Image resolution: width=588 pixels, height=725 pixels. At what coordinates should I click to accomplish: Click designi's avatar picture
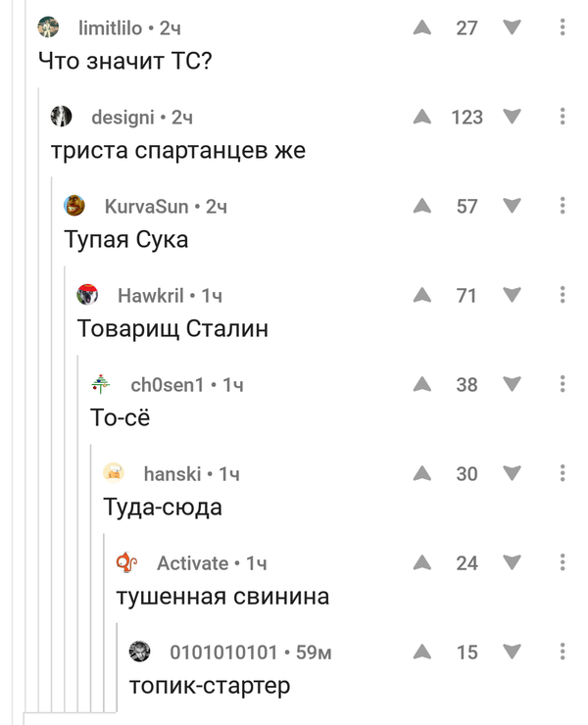[62, 118]
